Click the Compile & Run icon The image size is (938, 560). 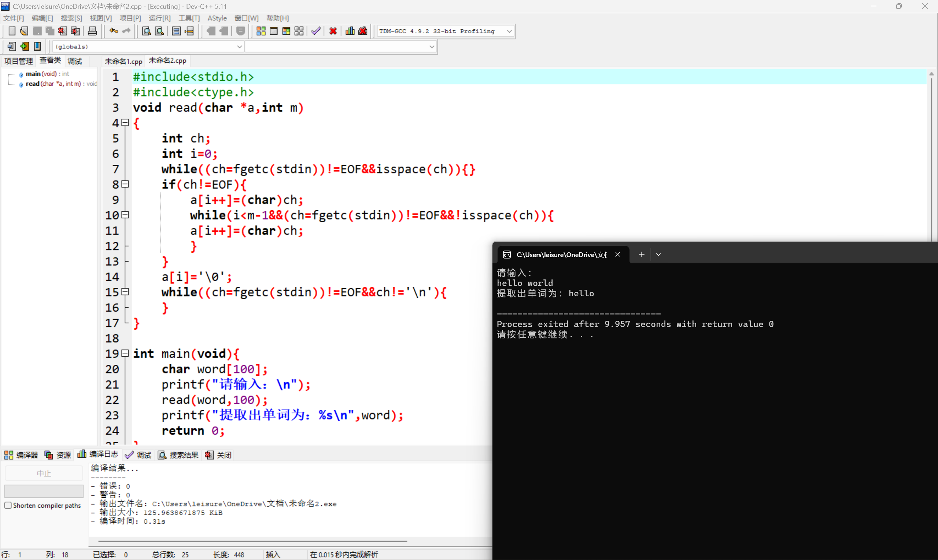286,31
